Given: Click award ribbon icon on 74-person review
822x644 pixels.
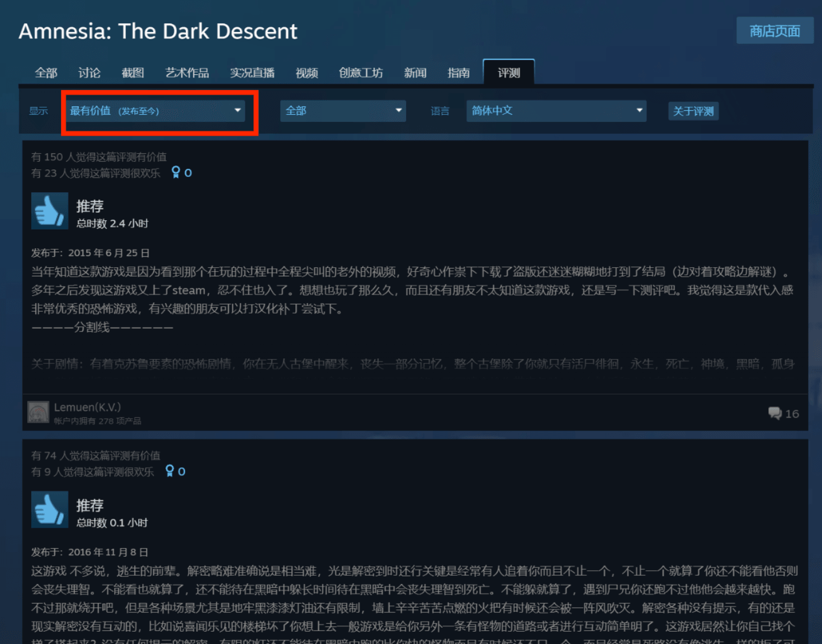Looking at the screenshot, I should (169, 471).
